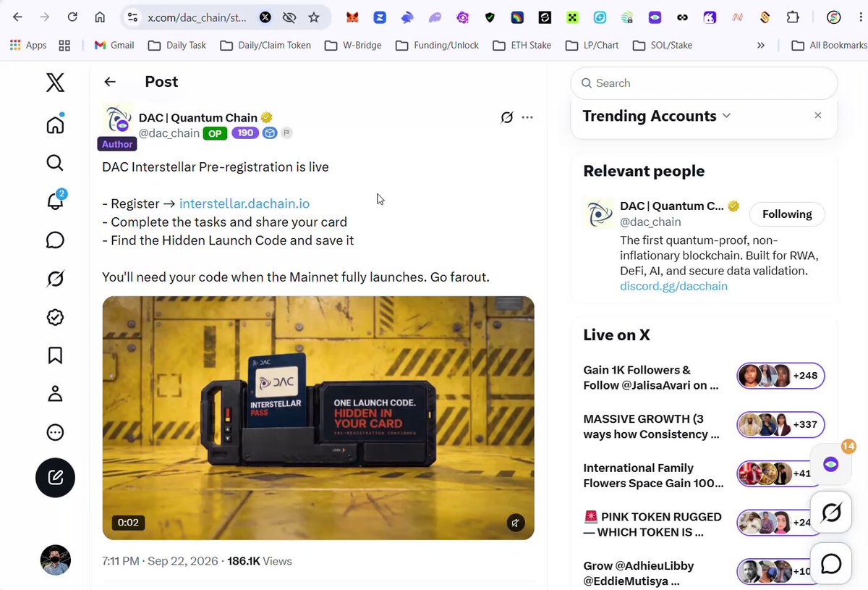Image resolution: width=868 pixels, height=590 pixels.
Task: Open the browser Extensions puzzle icon
Action: (793, 17)
